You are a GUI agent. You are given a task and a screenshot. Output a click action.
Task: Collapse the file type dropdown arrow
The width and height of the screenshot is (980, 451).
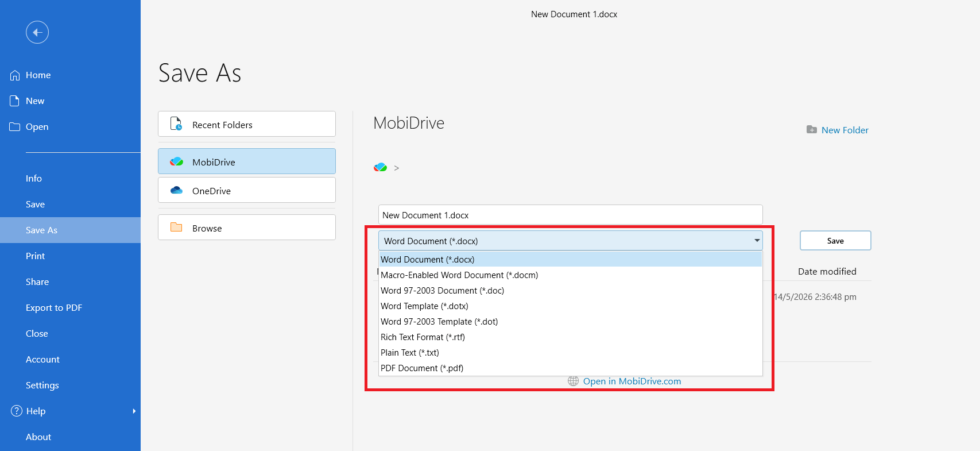(x=757, y=241)
